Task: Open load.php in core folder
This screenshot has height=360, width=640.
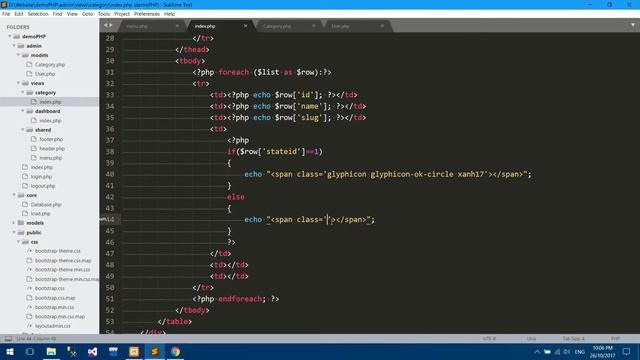Action: (x=40, y=214)
